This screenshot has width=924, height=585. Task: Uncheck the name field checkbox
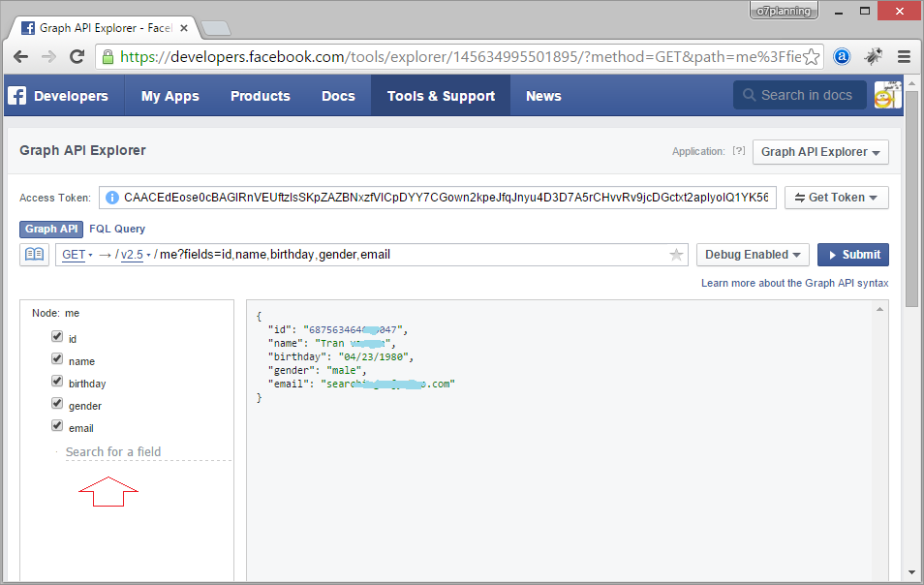(57, 358)
